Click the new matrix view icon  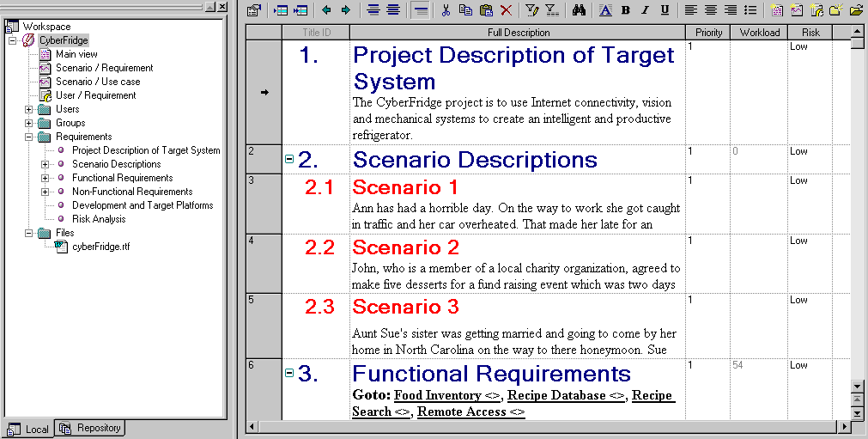click(797, 10)
